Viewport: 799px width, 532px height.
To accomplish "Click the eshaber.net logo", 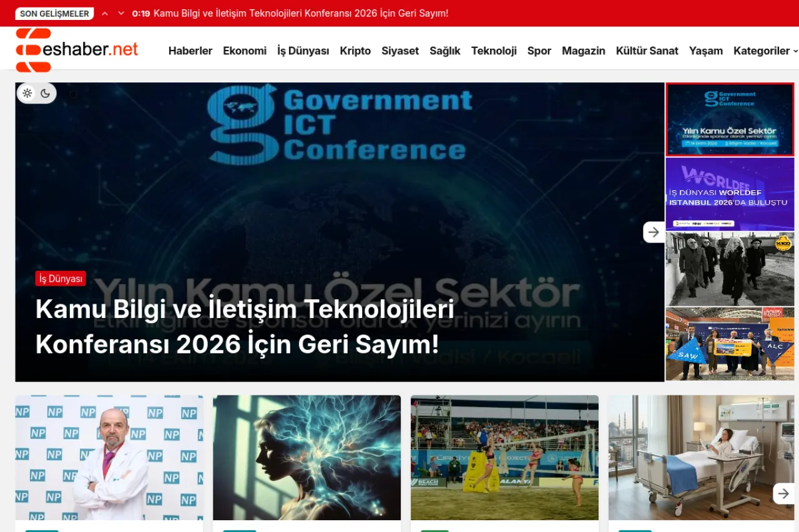I will pyautogui.click(x=77, y=50).
